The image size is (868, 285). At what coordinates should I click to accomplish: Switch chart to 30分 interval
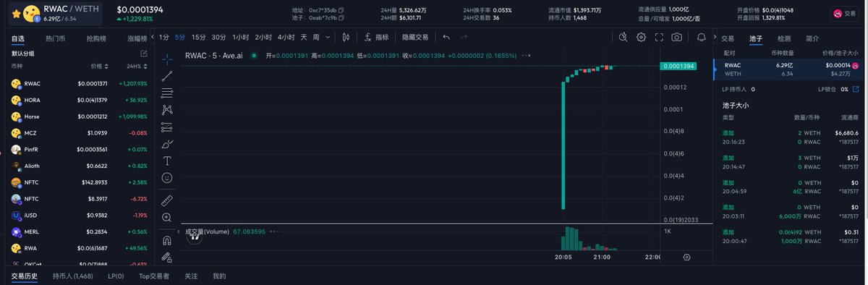point(218,37)
